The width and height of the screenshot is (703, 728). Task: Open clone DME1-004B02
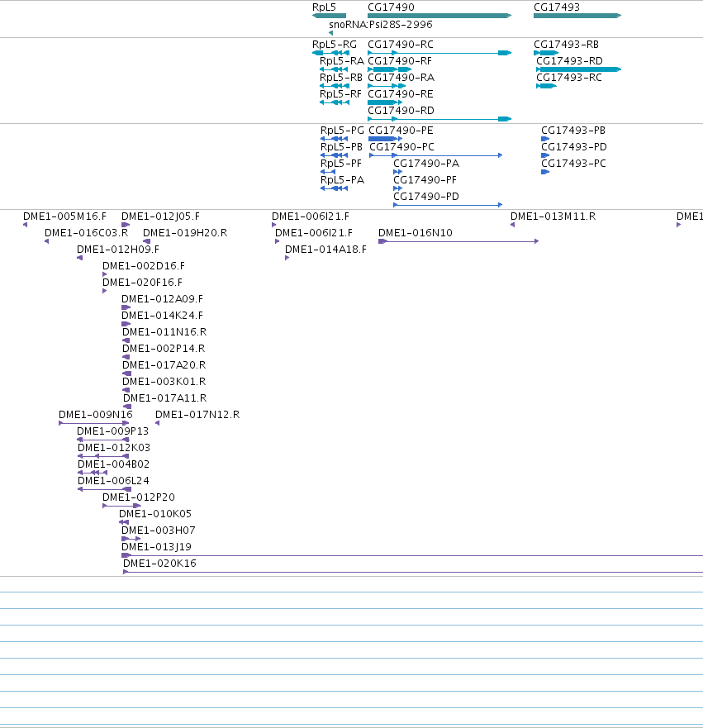[113, 464]
